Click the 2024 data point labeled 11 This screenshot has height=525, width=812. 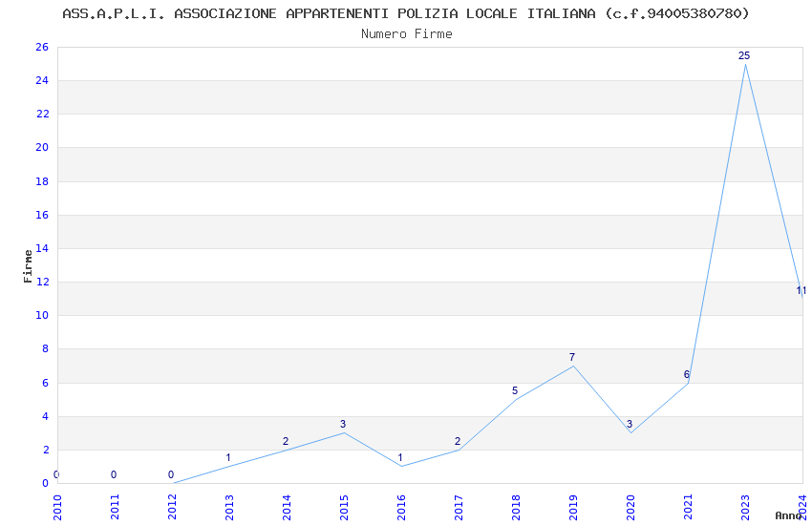tap(801, 298)
